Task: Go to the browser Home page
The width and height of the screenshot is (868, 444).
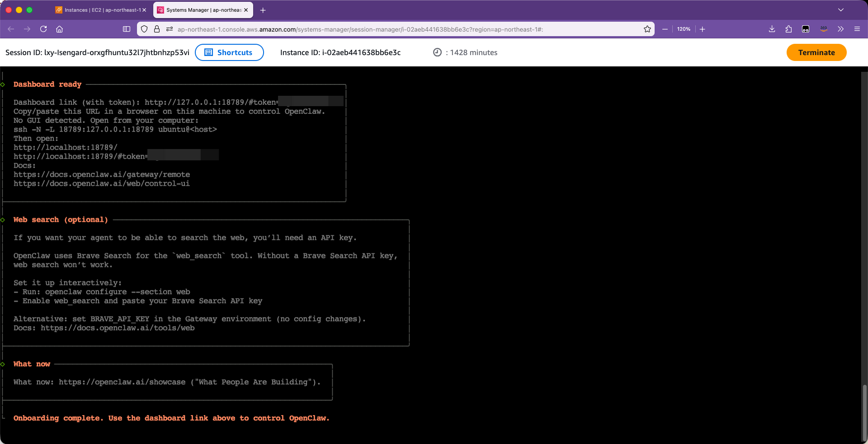Action: [59, 29]
